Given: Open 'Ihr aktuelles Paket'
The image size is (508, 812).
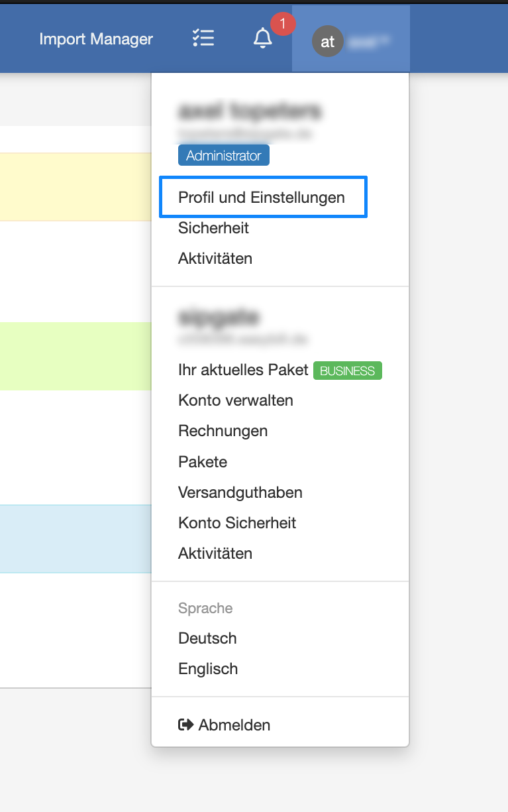Looking at the screenshot, I should pos(242,370).
